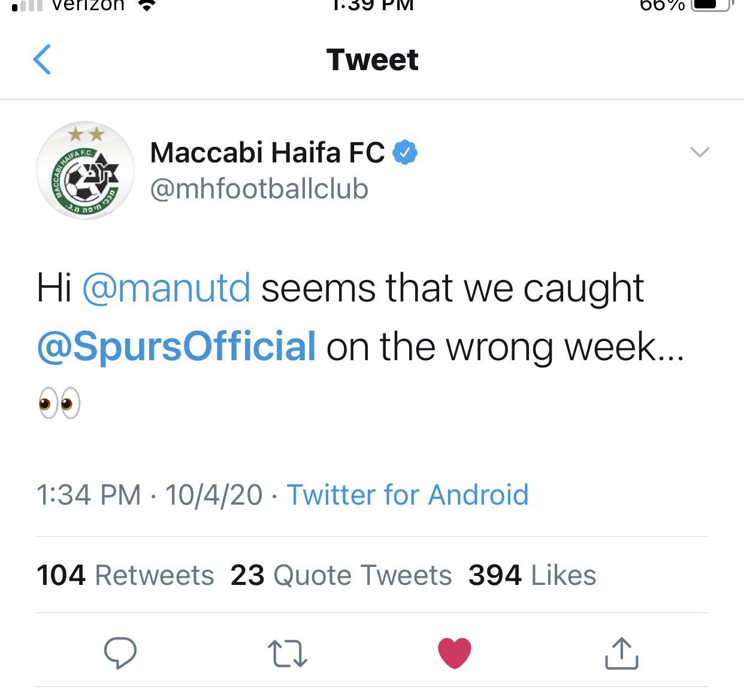Expand the tweet options chevron

click(x=700, y=152)
